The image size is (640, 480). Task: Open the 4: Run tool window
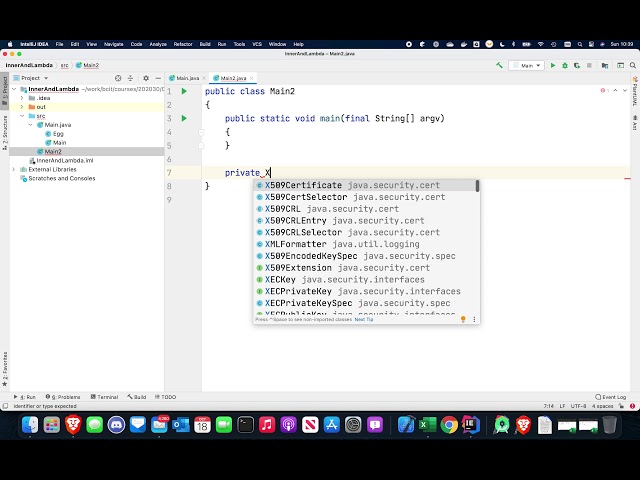coord(24,397)
